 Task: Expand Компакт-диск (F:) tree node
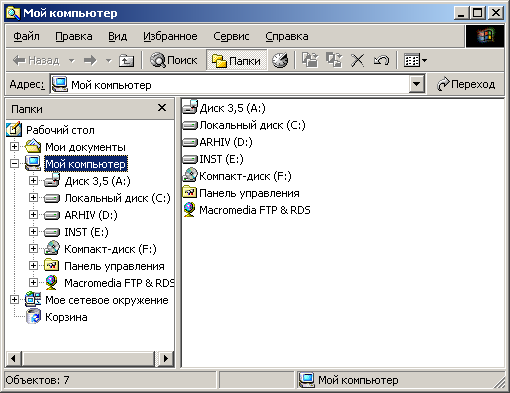pyautogui.click(x=33, y=248)
